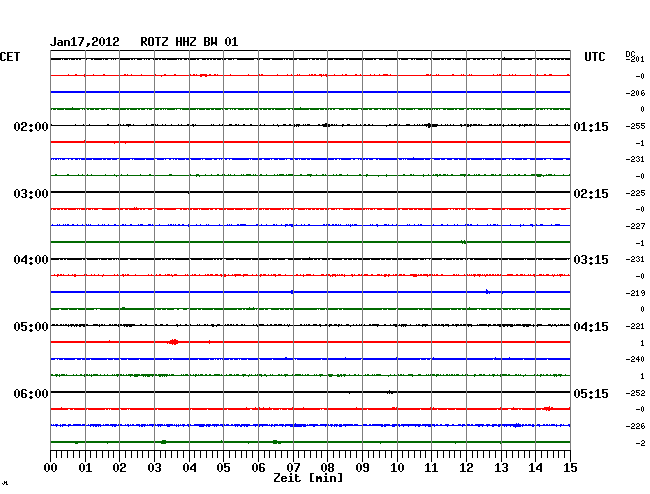Viewport: 650px width, 494px height.
Task: Click the DC offset value -240
Action: click(635, 359)
